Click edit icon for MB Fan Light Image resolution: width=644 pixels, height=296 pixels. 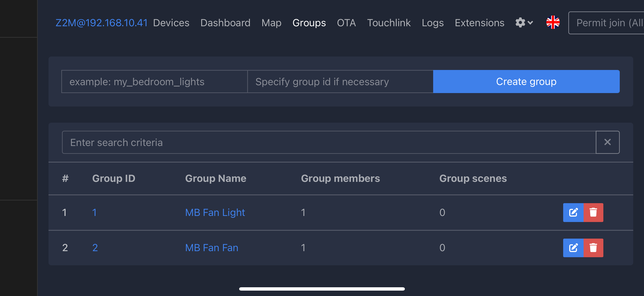click(573, 212)
